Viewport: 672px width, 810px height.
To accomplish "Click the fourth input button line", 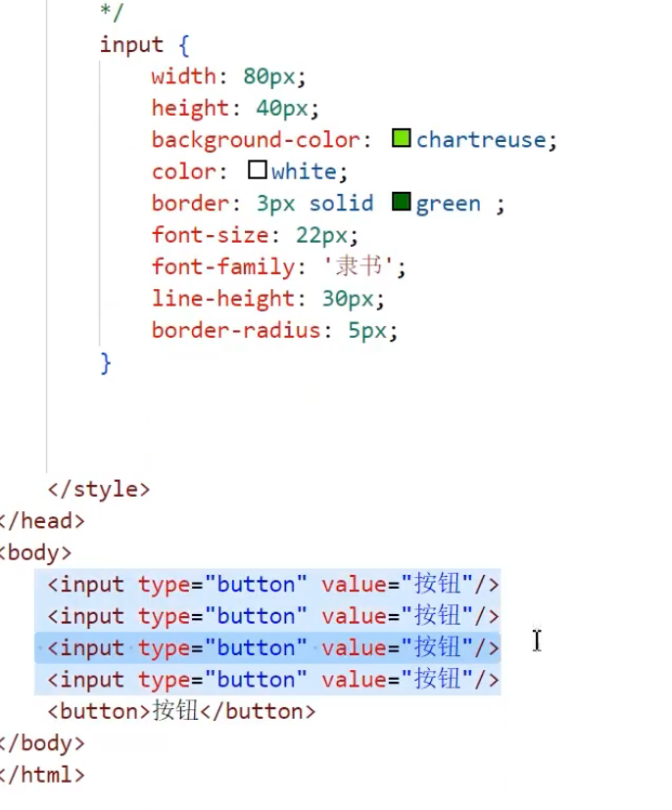I will 273,680.
